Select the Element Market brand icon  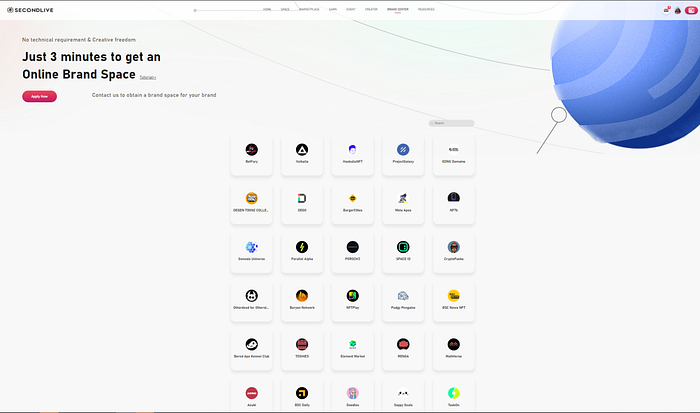coord(352,344)
